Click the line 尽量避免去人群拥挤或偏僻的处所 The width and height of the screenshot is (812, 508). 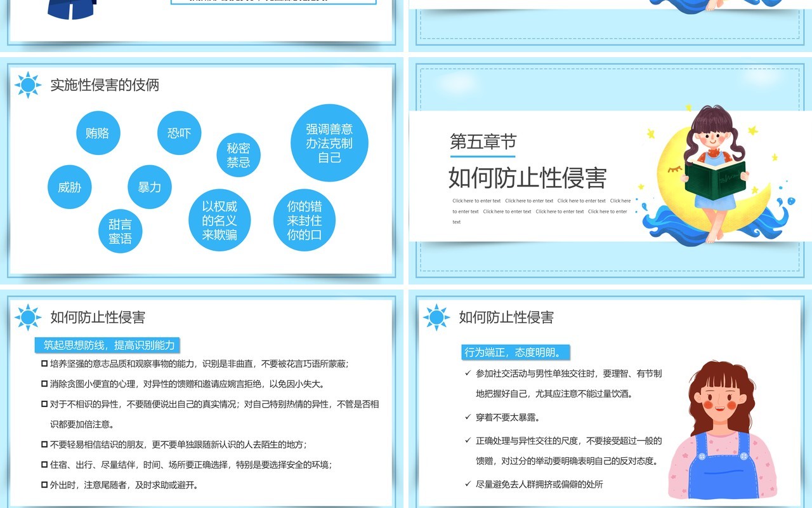click(534, 484)
